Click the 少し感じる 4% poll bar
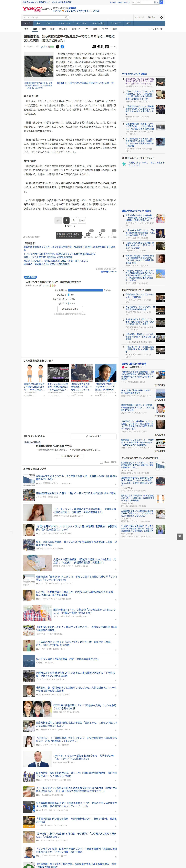This screenshot has height=868, width=186. [x=69, y=295]
